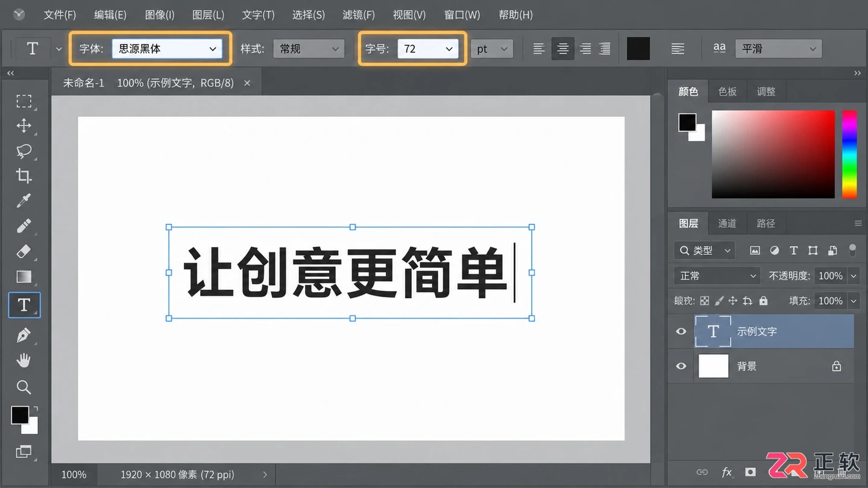Select the Rectangular Marquee tool
The width and height of the screenshot is (868, 488).
point(24,101)
